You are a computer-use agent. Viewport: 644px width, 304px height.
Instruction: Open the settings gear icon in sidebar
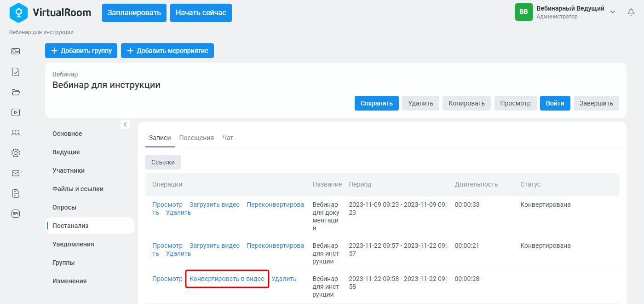[x=16, y=153]
